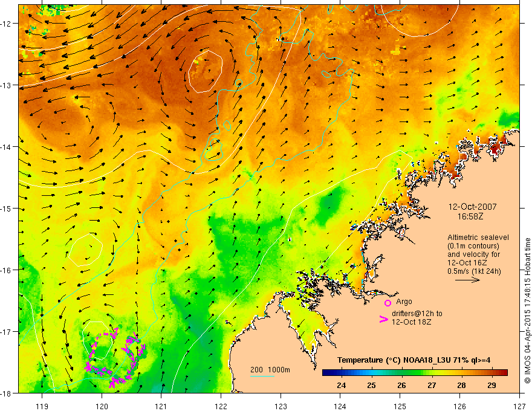Screen dimensions: 532x411
Task: Click the '28' color bar tick label
Action: pos(461,385)
